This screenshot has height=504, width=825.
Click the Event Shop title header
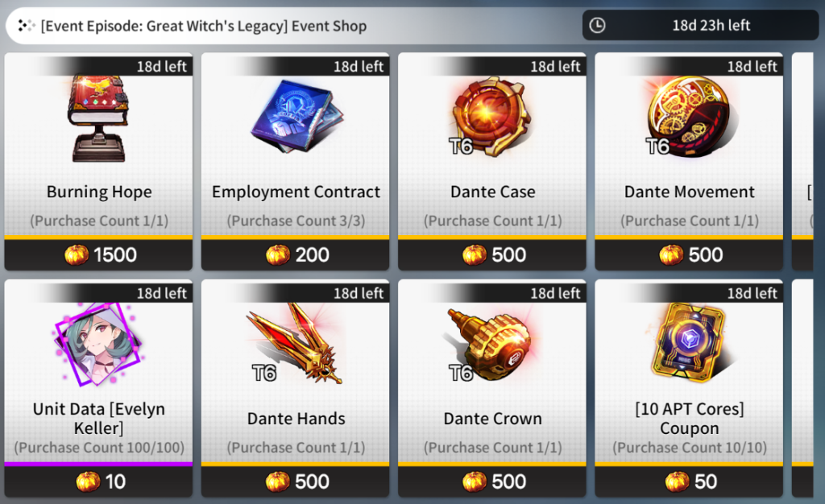(204, 26)
